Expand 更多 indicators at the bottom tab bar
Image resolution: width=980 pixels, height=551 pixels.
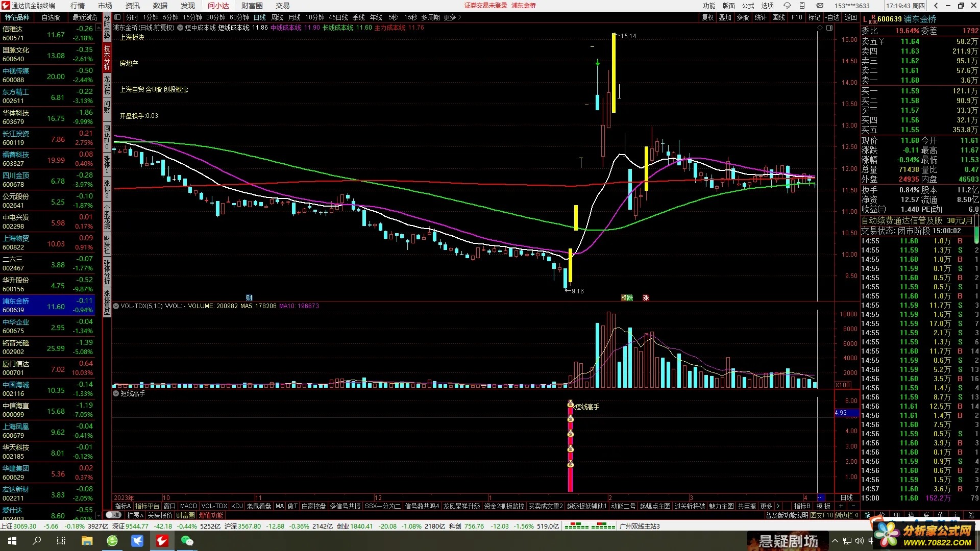766,506
